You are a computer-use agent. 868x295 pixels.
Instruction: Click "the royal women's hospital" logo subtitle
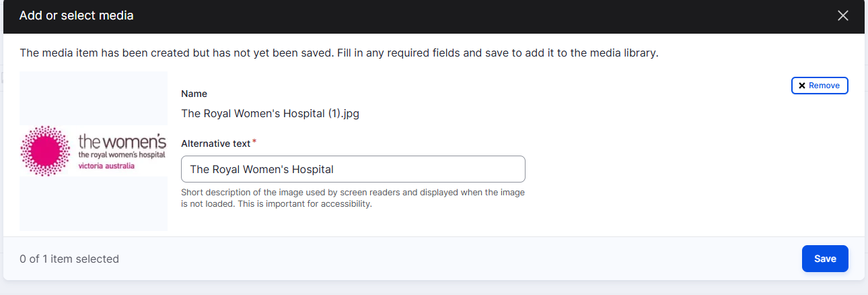click(x=122, y=156)
